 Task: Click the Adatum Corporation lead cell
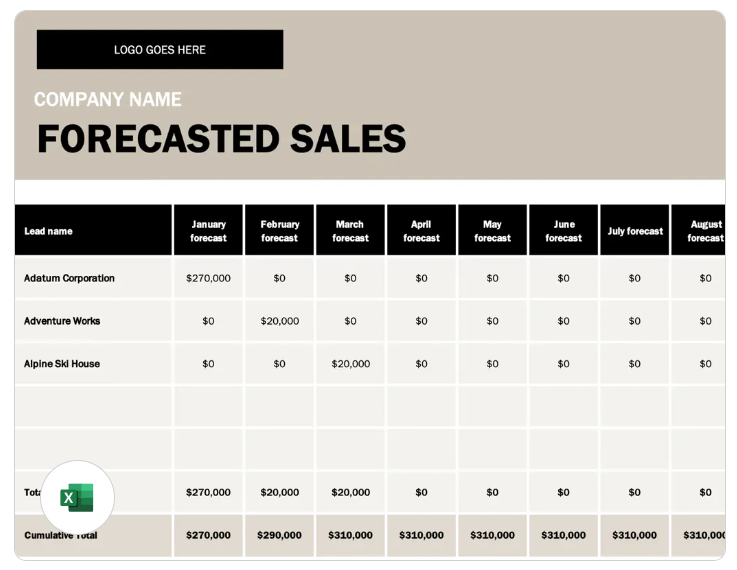[x=93, y=278]
